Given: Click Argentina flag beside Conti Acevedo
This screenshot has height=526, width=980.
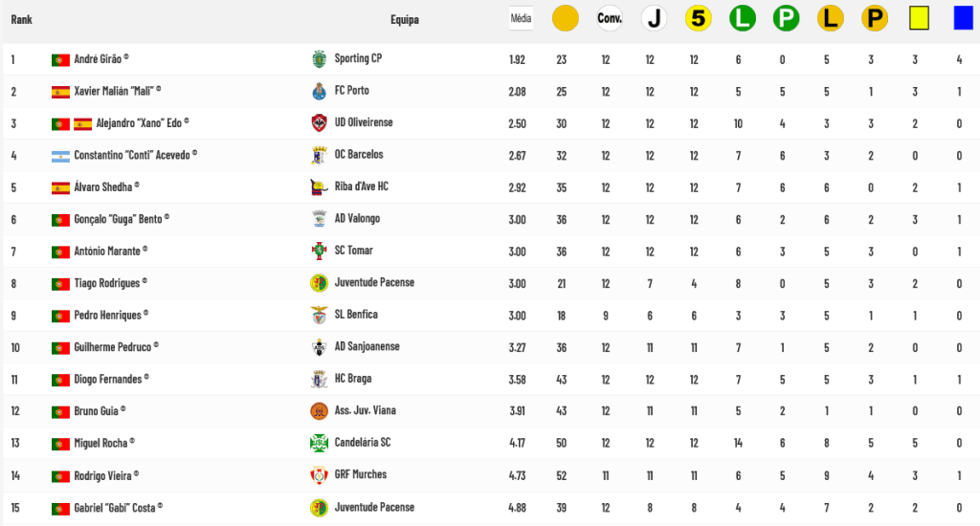Looking at the screenshot, I should (60, 156).
